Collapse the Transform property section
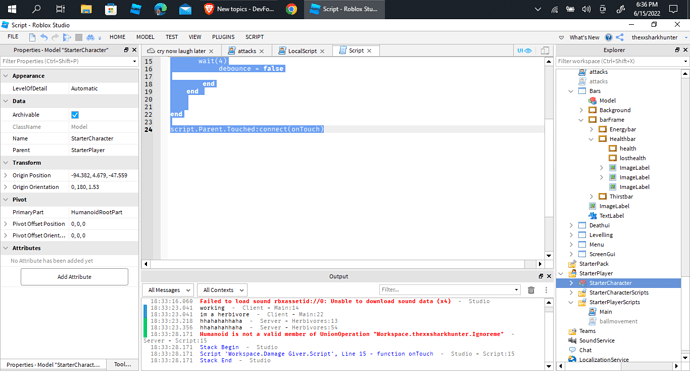690x387 pixels. pos(6,162)
